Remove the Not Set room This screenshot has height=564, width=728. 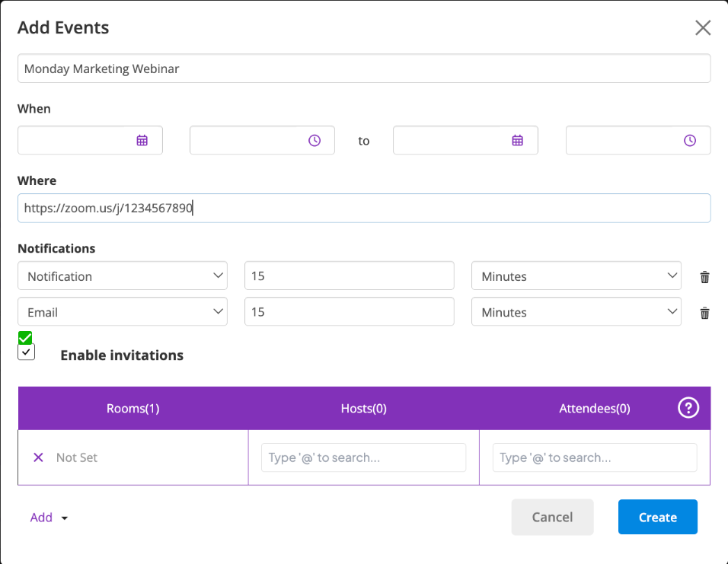point(39,457)
